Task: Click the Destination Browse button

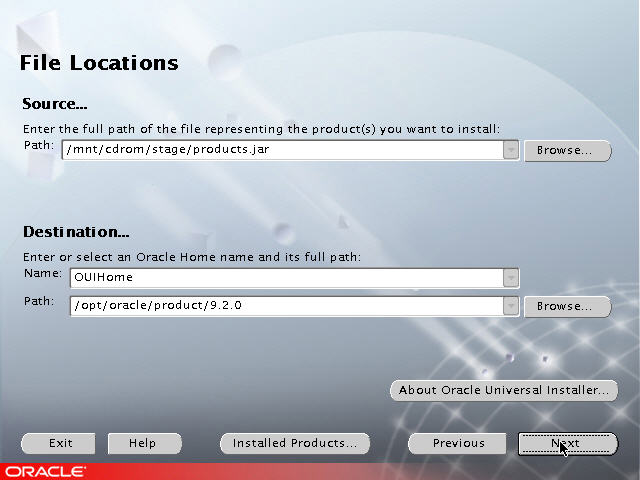Action: [x=567, y=307]
